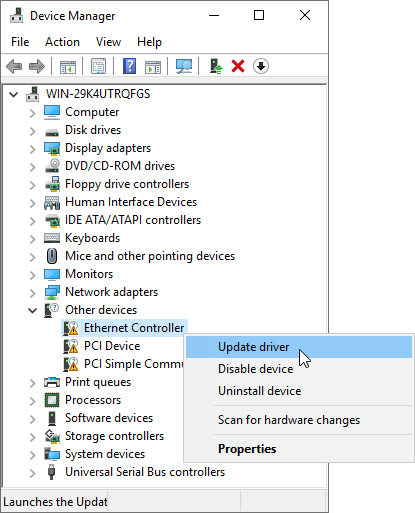Image resolution: width=415 pixels, height=513 pixels.
Task: Select the PCI Device entry
Action: tap(112, 346)
